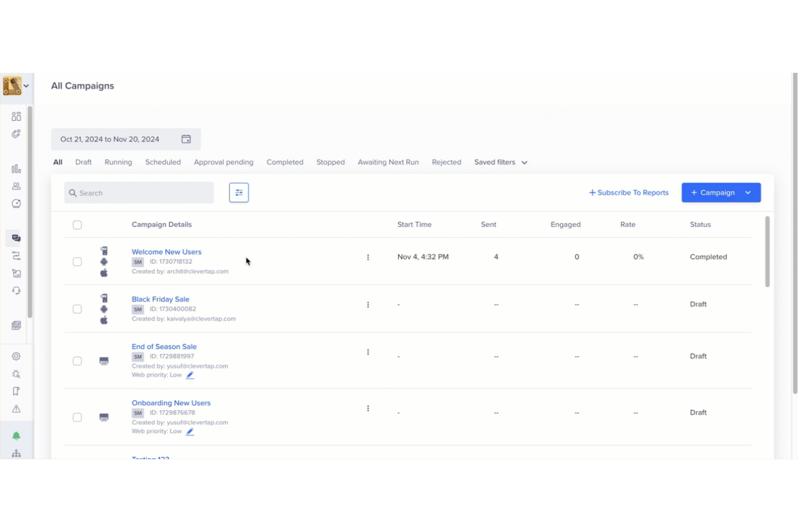Open the Black Friday Sale campaign
The image size is (798, 532).
coord(161,299)
